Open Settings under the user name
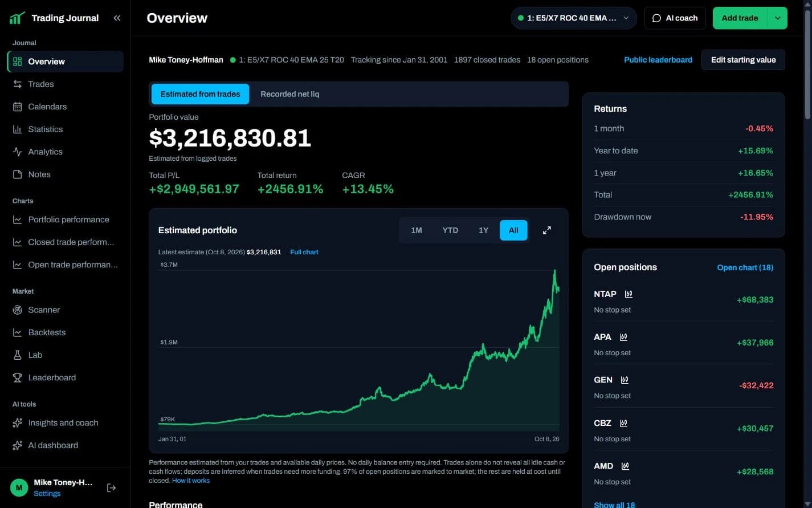 (47, 494)
